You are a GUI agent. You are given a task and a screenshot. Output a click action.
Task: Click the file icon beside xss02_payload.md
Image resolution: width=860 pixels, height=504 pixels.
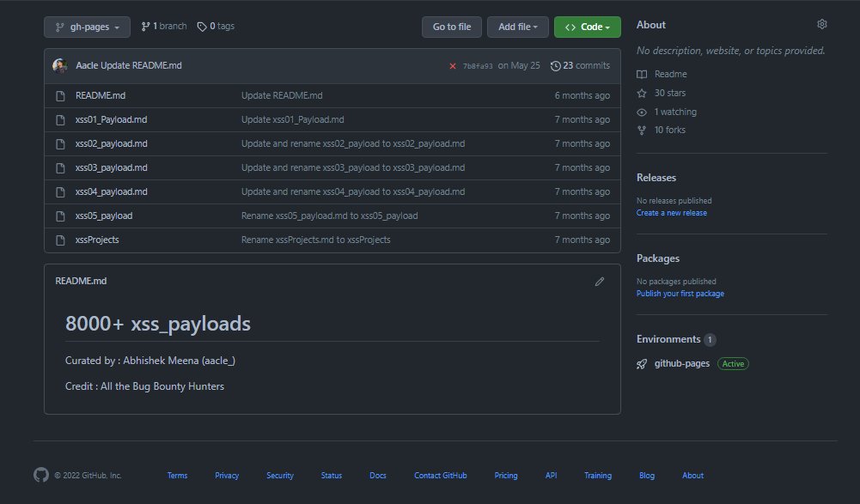click(60, 144)
